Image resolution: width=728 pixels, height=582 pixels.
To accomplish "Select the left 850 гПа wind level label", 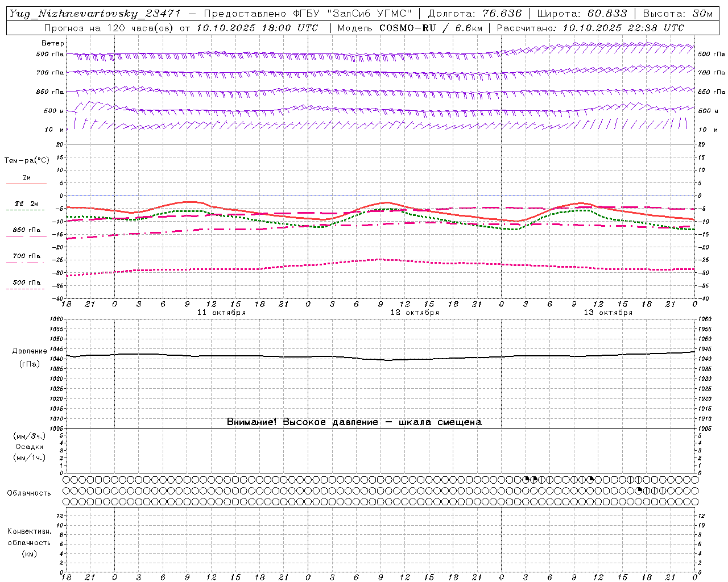I will click(x=50, y=92).
